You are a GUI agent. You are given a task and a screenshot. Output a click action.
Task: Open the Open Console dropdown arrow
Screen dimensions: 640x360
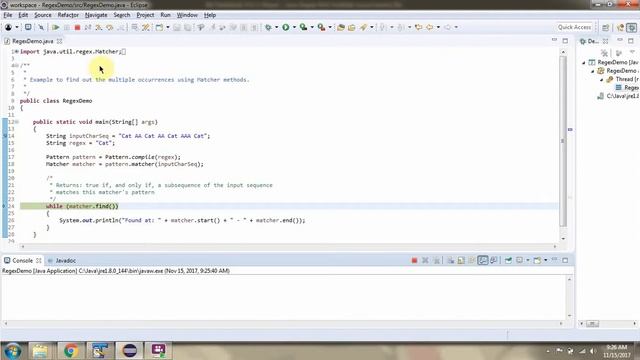pyautogui.click(x=545, y=260)
